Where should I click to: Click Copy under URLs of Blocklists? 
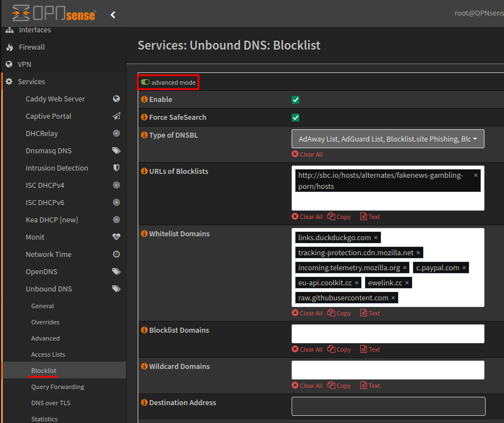339,217
